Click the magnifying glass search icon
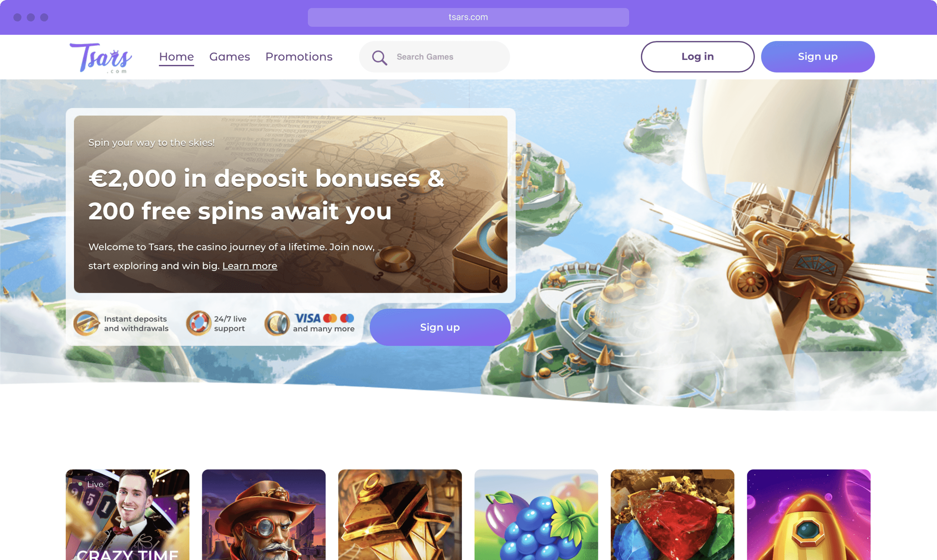The height and width of the screenshot is (560, 937). [379, 57]
